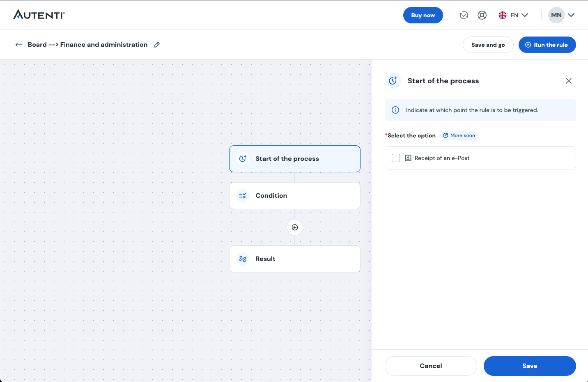This screenshot has width=588, height=382.
Task: Click the info icon in trigger hint
Action: (x=395, y=110)
